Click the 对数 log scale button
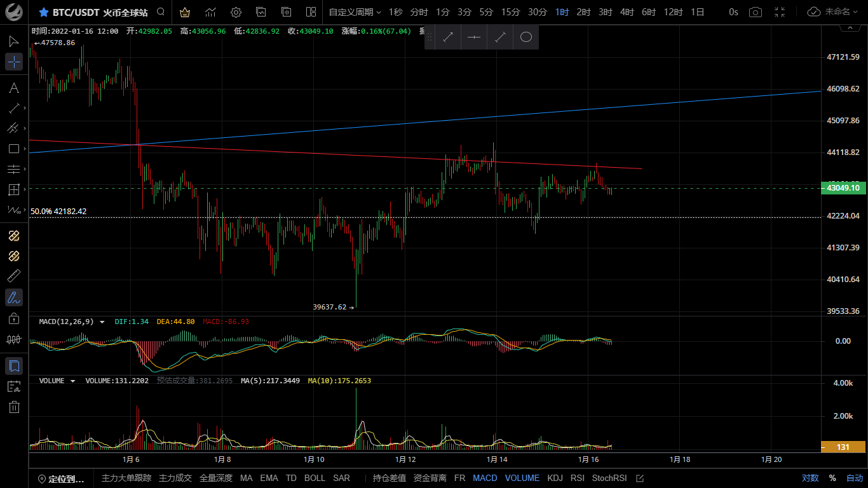The height and width of the screenshot is (488, 868). coord(810,478)
